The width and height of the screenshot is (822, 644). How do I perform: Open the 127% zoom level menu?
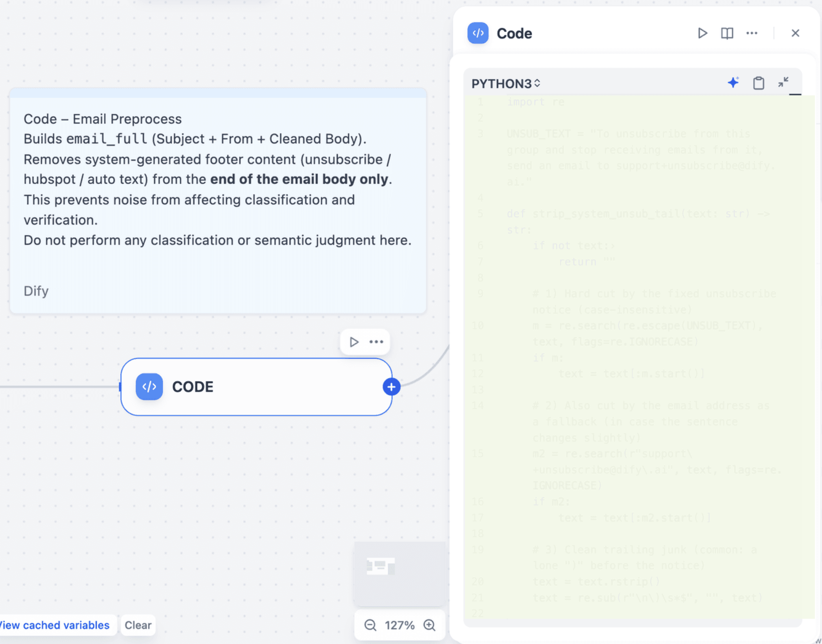(x=399, y=625)
